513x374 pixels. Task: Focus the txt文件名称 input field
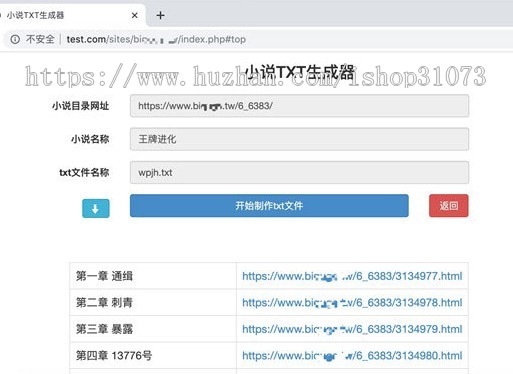click(299, 172)
